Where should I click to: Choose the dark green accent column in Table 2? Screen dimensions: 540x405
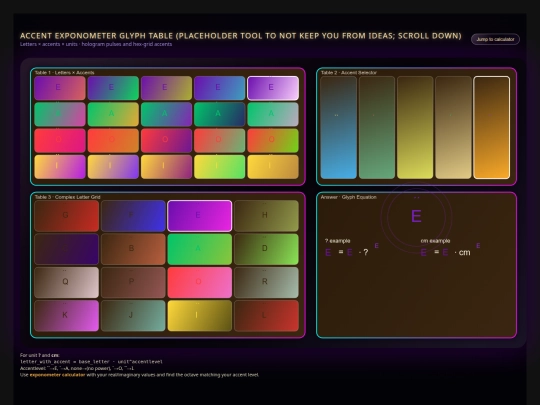[377, 127]
